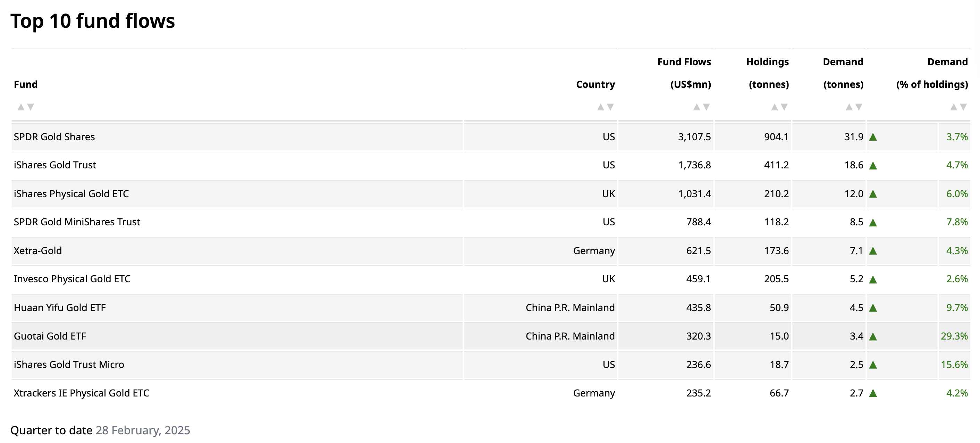Sort Fund column descending arrow

[x=31, y=107]
